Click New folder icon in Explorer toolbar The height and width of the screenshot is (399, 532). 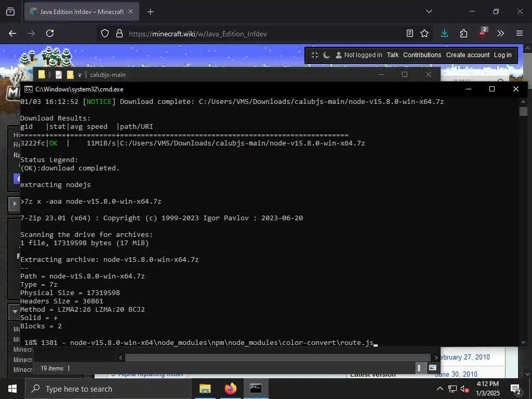pos(70,75)
